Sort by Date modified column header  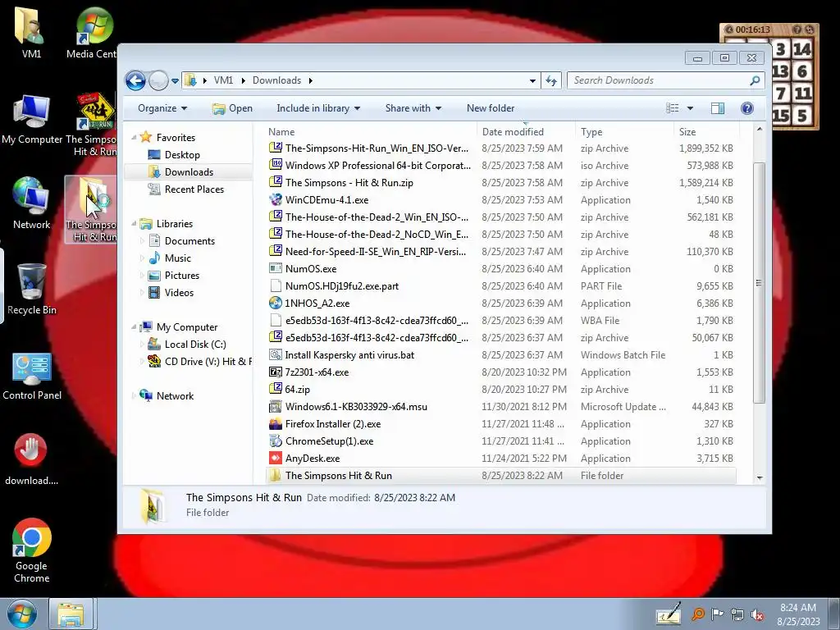tap(526, 132)
